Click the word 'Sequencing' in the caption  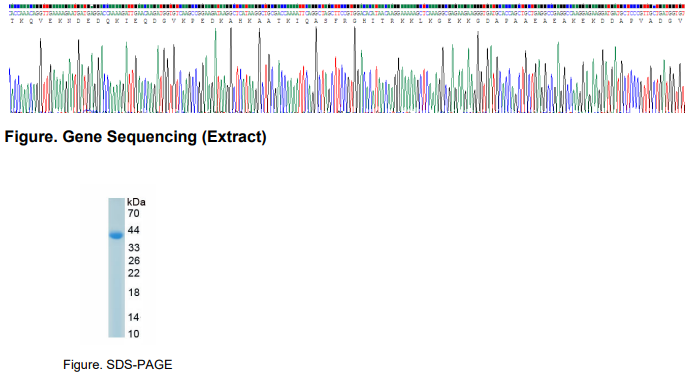pyautogui.click(x=153, y=137)
